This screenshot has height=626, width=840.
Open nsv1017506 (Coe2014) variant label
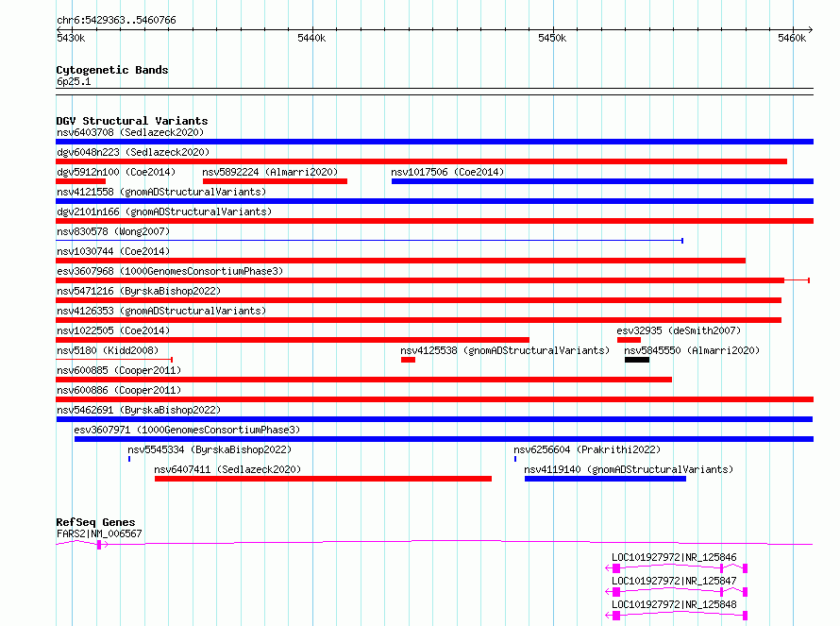click(x=447, y=172)
